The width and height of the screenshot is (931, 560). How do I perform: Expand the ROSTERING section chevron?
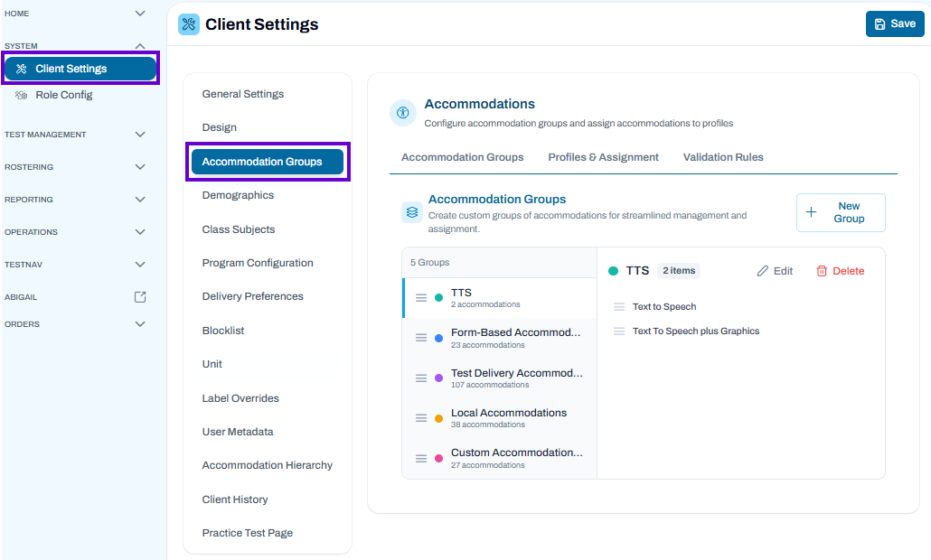pos(140,167)
